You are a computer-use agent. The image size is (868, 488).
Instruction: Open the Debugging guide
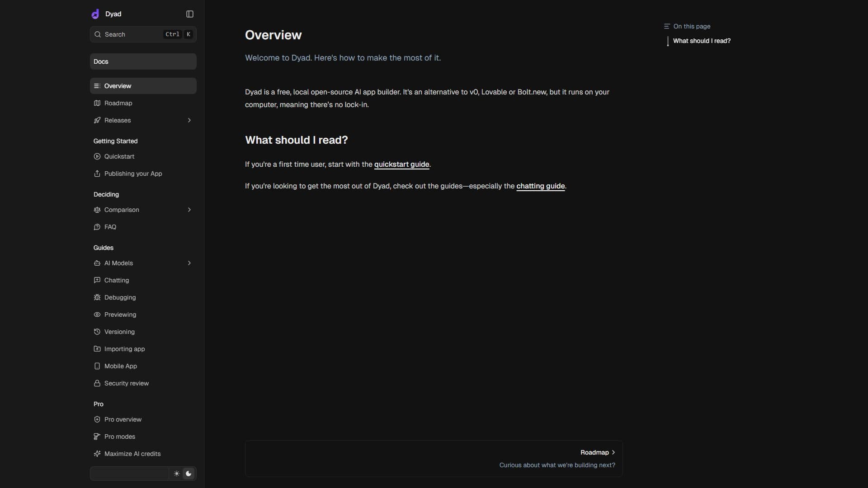143,297
